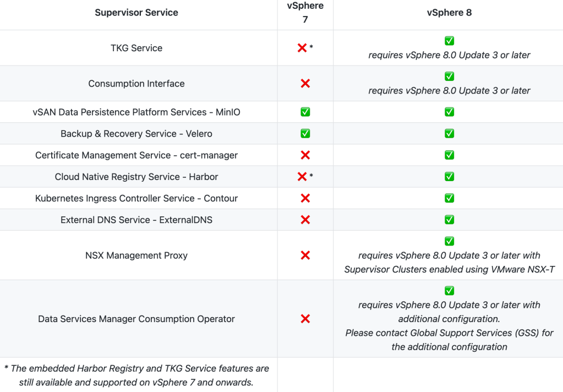Click vSphere 7 green check for Velero
Viewport: 563px width, 392px height.
tap(305, 134)
